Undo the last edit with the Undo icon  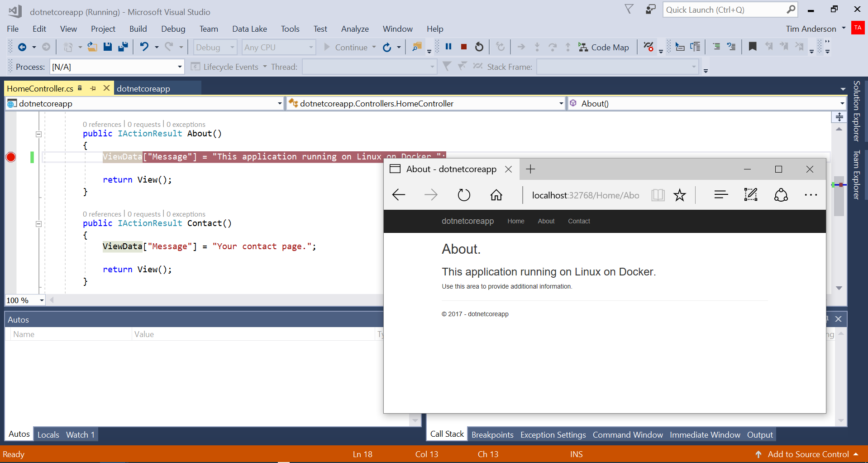tap(144, 47)
